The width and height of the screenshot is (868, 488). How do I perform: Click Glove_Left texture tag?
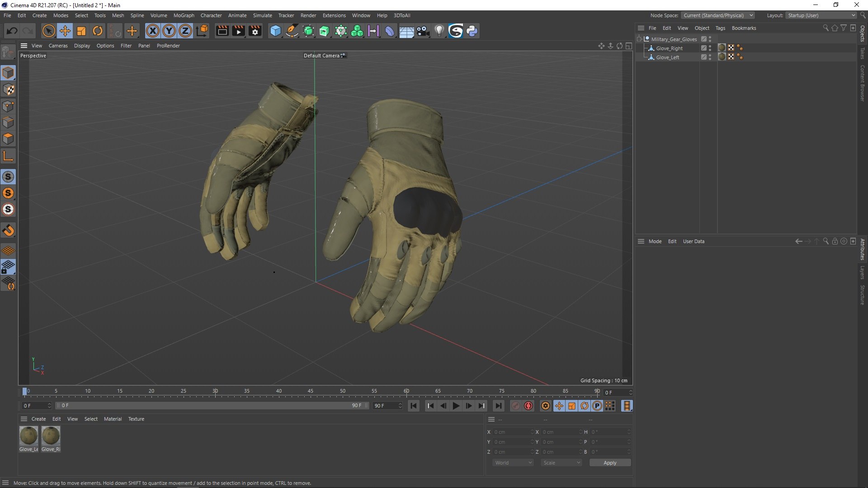click(722, 57)
